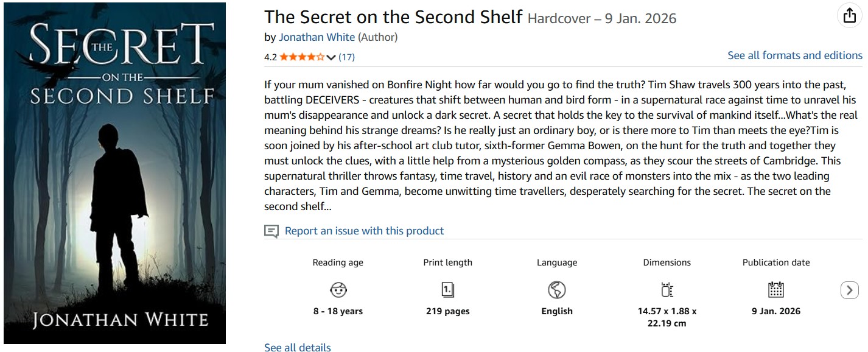Expand See all details
Screen dimensions: 868x352
tap(298, 347)
